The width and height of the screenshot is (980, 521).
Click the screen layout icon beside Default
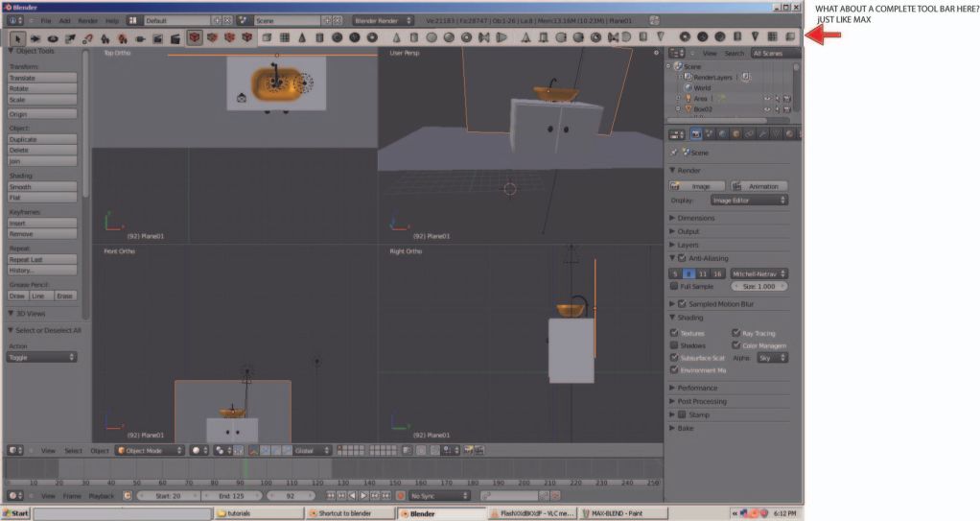[132, 21]
